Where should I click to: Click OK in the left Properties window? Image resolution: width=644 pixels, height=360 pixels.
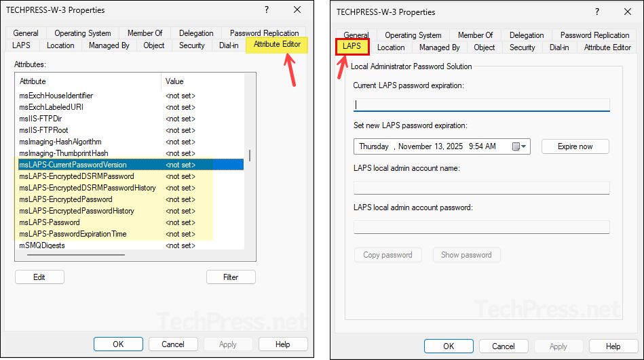pos(118,344)
